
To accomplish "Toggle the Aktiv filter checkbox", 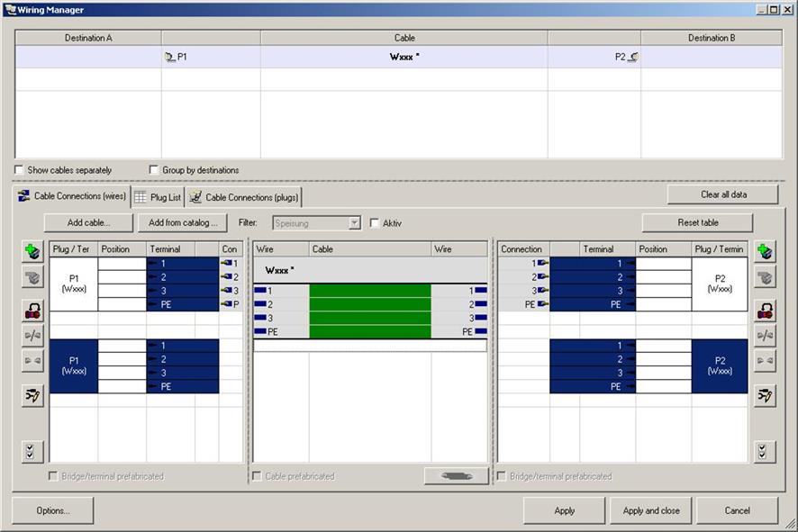I will (375, 222).
